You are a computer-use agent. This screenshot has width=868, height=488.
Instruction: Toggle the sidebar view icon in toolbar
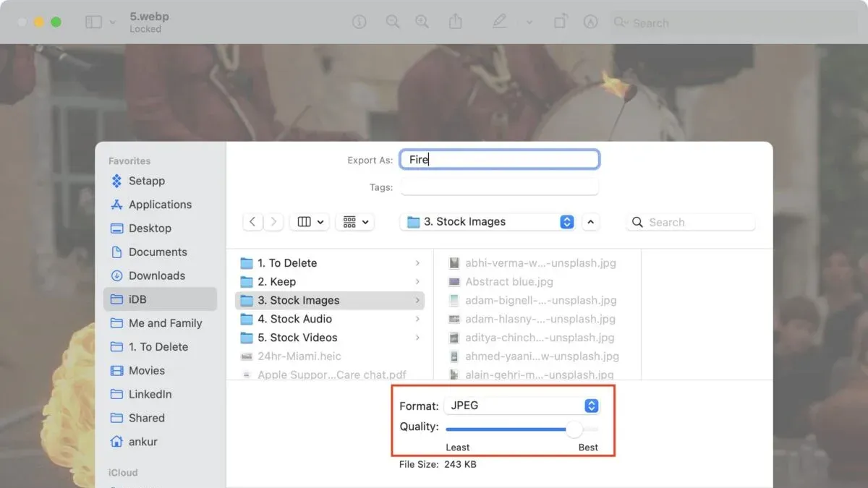[x=93, y=22]
